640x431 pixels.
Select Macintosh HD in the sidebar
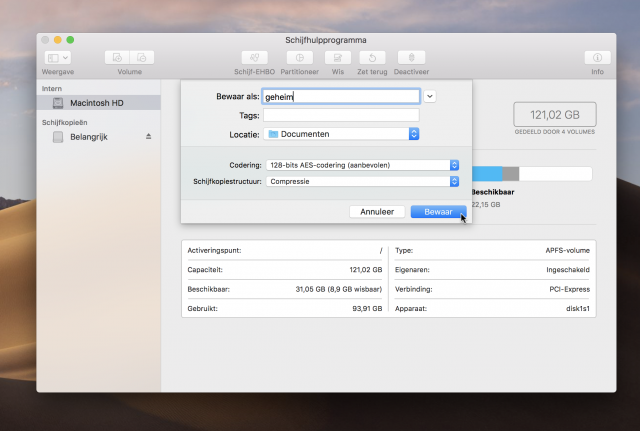point(95,103)
